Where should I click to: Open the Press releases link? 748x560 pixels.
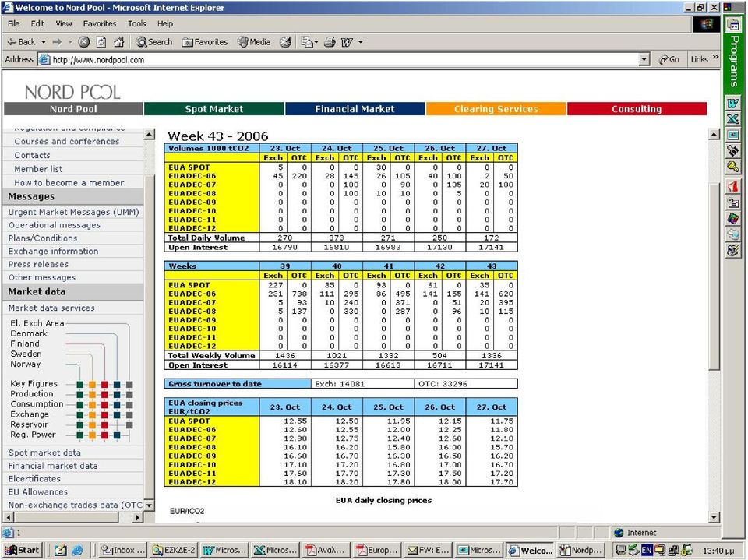tap(38, 264)
